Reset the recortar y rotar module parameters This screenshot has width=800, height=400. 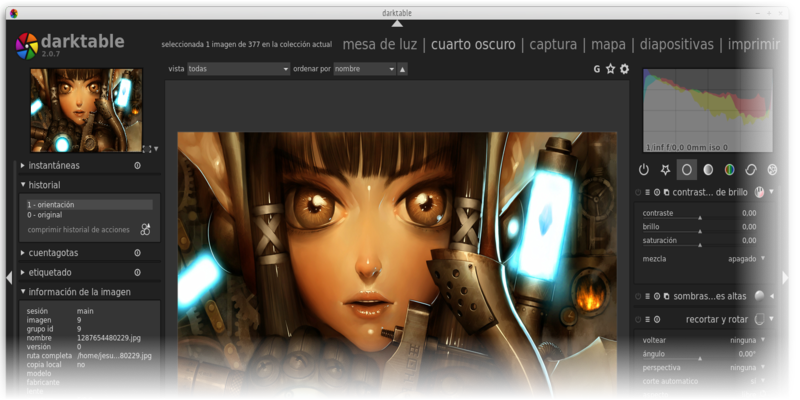pyautogui.click(x=657, y=319)
